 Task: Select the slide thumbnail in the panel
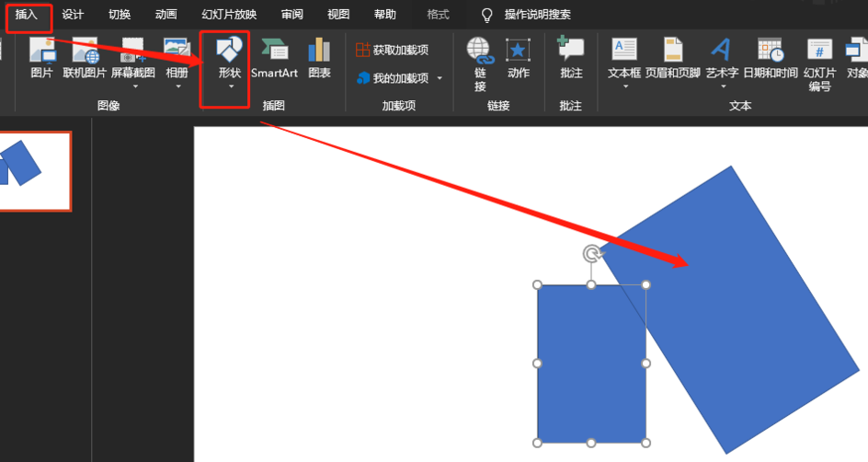[x=35, y=171]
